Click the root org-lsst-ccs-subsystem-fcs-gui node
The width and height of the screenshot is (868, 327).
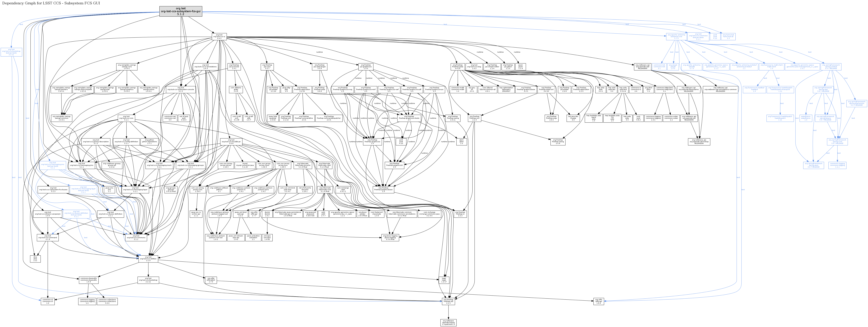click(181, 11)
